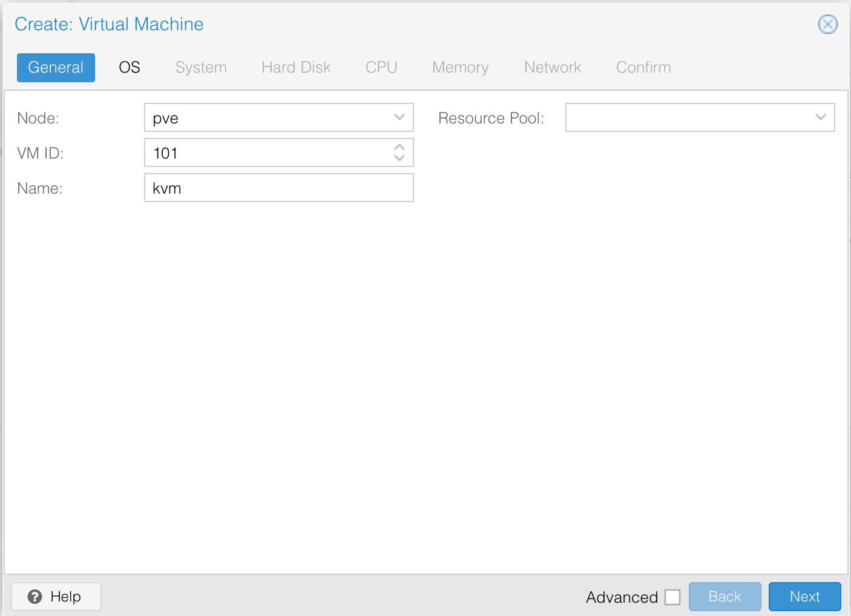851x616 pixels.
Task: Select the General tab
Action: click(56, 67)
